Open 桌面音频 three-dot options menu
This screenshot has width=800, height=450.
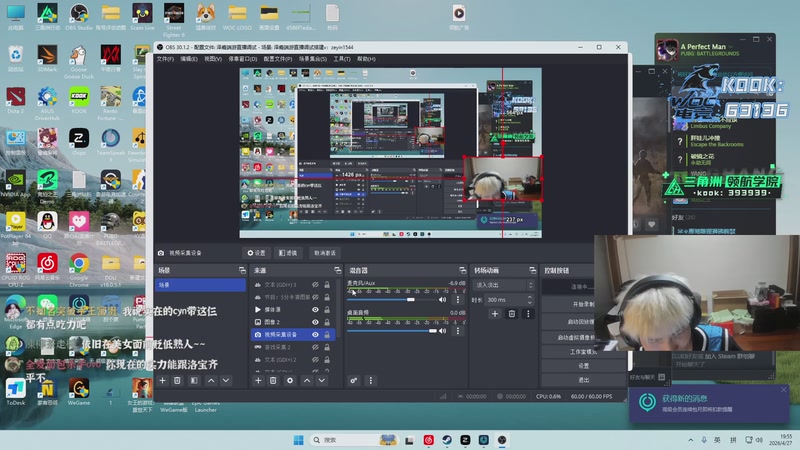point(458,331)
